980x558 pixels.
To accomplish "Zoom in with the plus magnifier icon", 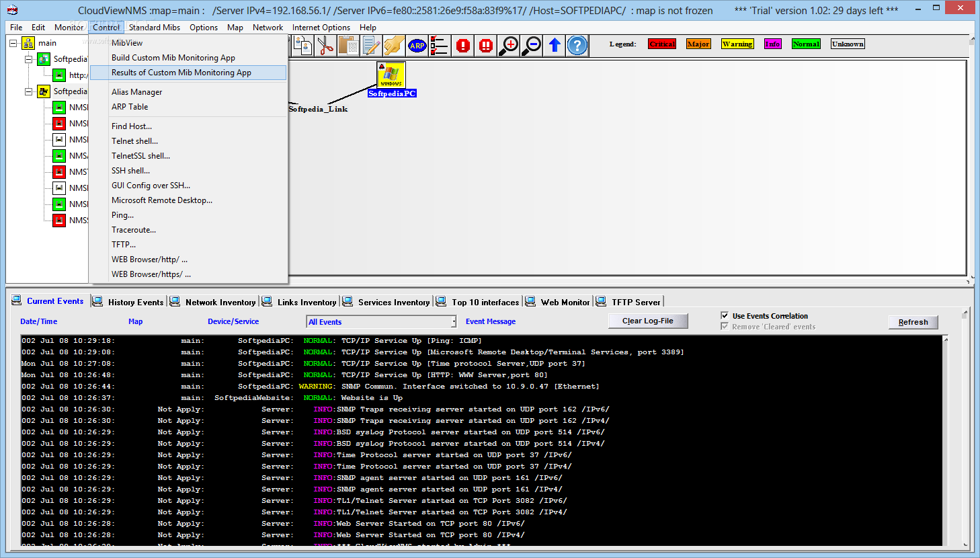I will [x=509, y=46].
